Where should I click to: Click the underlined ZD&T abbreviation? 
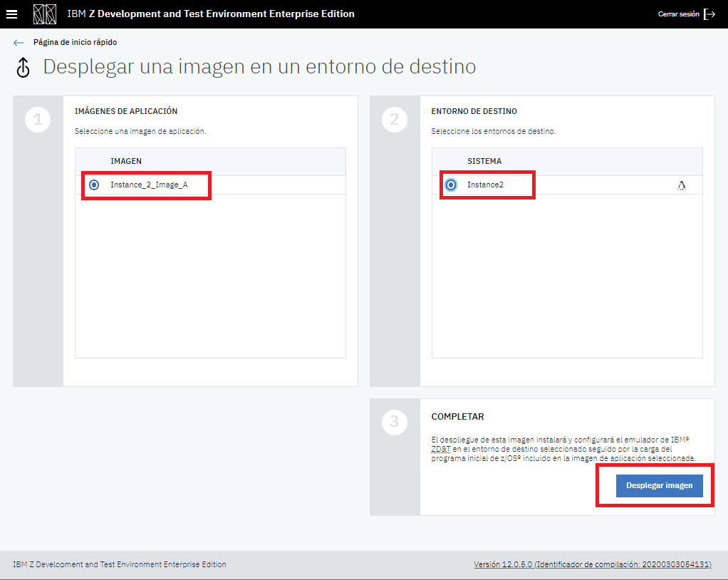point(442,449)
